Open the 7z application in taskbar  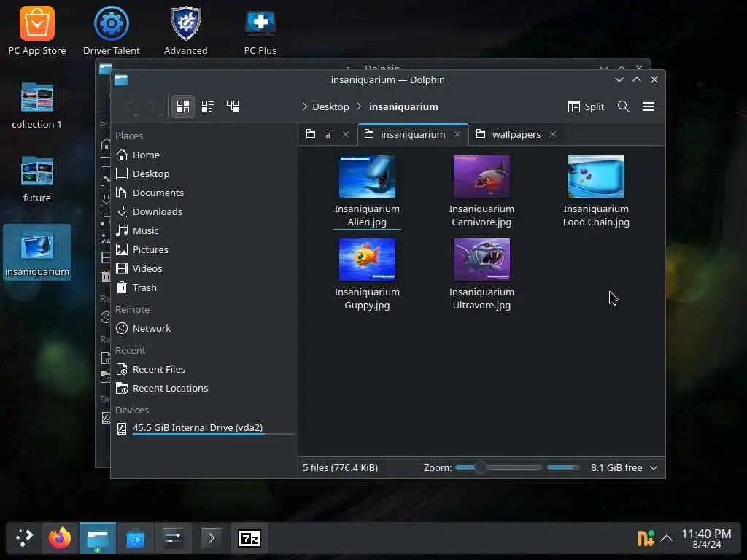[x=249, y=539]
